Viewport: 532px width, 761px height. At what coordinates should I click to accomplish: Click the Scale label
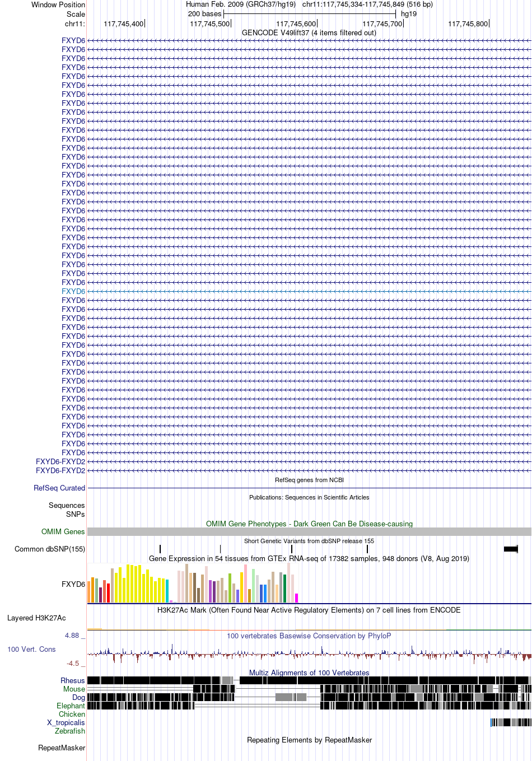coord(76,15)
